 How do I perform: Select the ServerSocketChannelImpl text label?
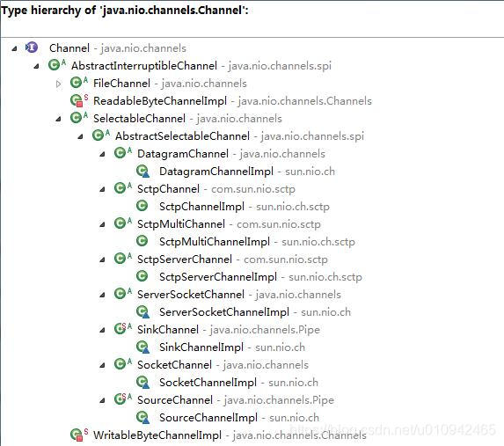point(224,312)
